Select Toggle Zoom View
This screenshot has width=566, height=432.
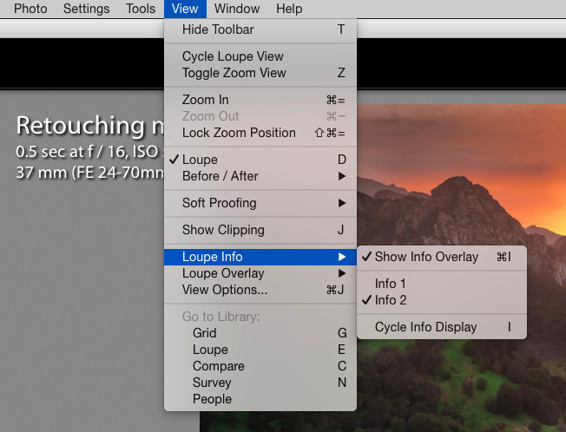pyautogui.click(x=260, y=73)
